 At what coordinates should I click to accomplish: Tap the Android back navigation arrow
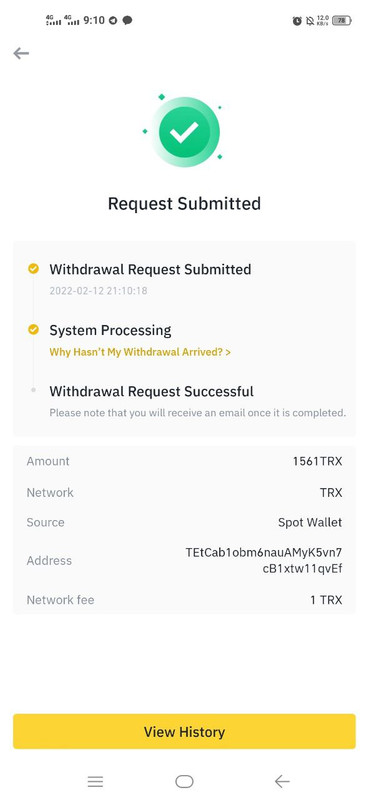click(282, 781)
